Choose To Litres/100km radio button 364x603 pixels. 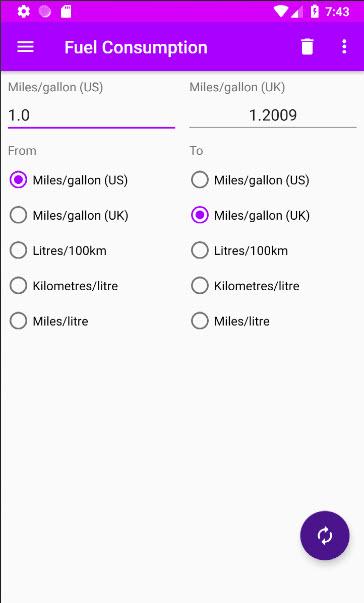(x=239, y=250)
